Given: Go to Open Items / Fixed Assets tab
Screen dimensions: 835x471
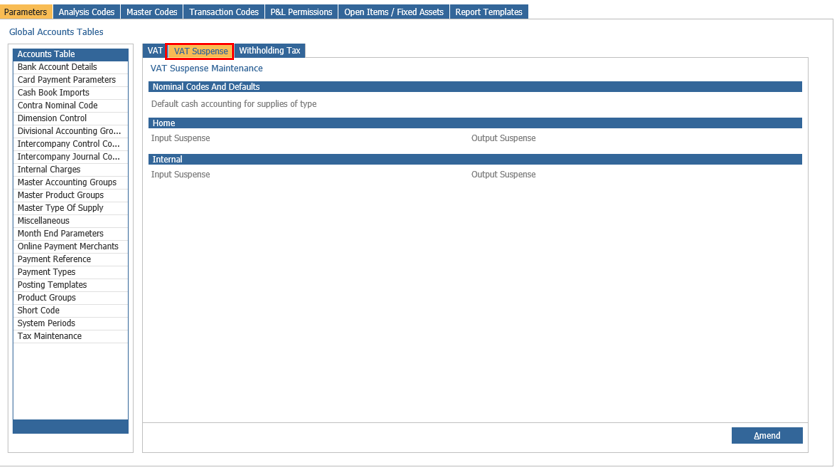Looking at the screenshot, I should tap(393, 12).
